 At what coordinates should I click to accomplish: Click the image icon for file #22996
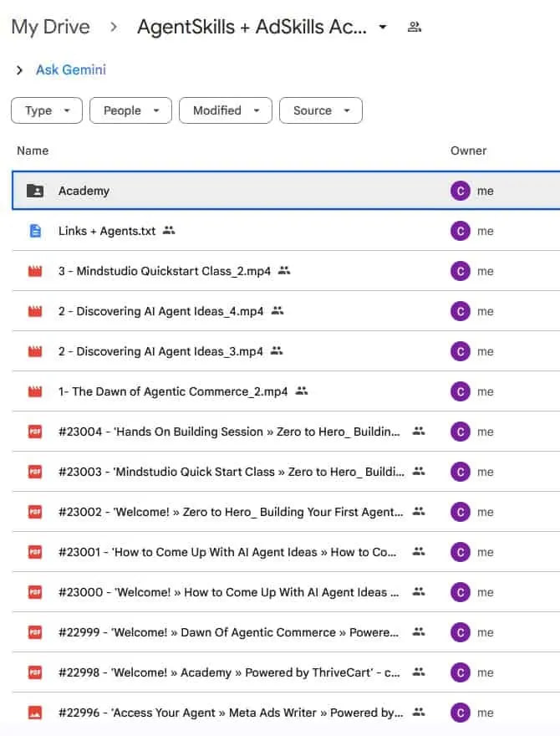pos(34,713)
